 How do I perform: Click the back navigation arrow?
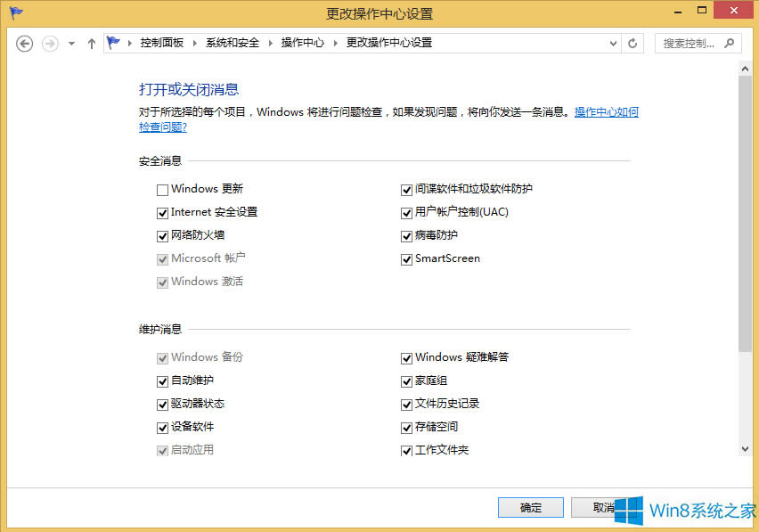24,43
